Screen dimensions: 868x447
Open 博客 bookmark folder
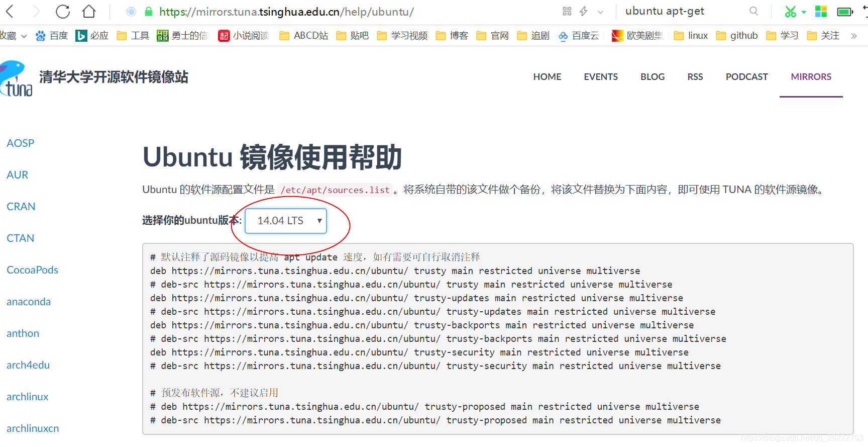tap(452, 36)
